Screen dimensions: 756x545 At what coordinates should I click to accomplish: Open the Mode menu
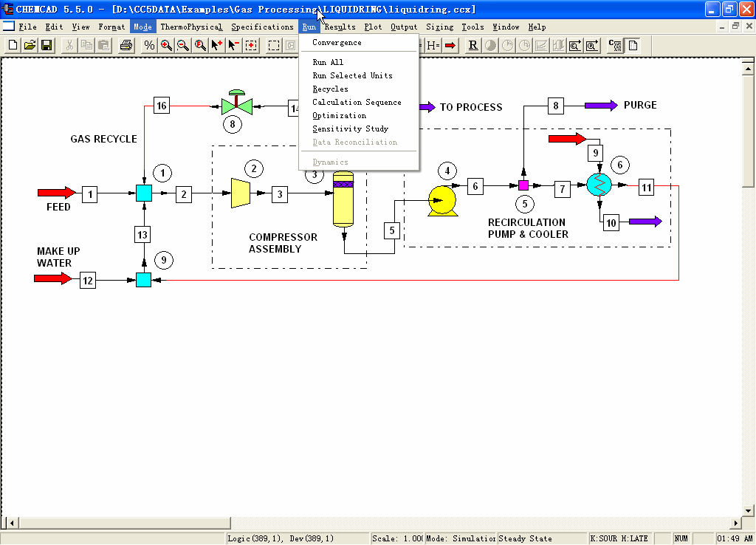coord(142,27)
